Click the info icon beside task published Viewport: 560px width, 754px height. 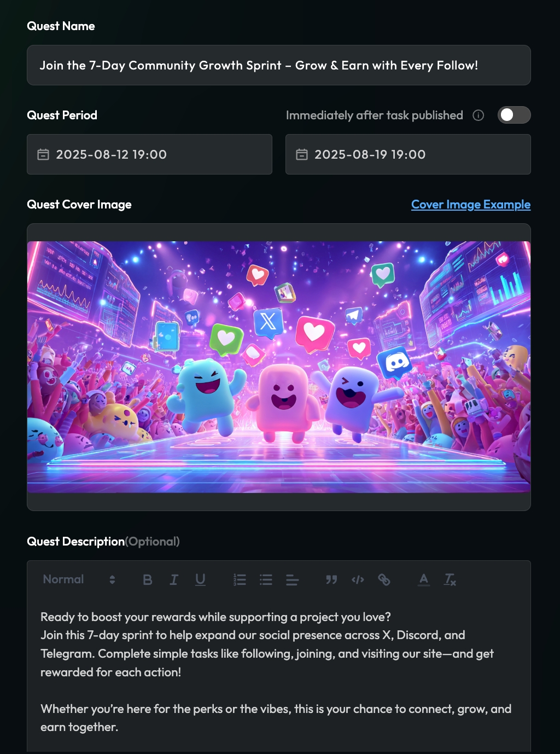click(x=479, y=115)
